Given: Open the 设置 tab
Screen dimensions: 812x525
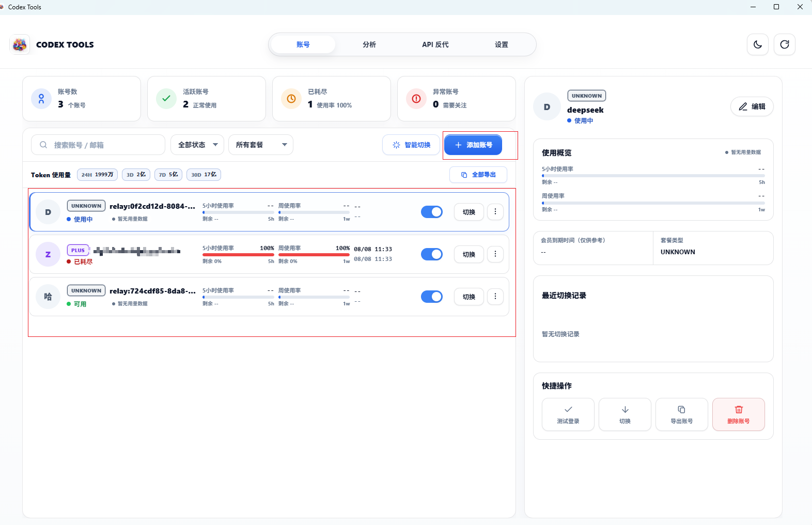Looking at the screenshot, I should (x=502, y=45).
